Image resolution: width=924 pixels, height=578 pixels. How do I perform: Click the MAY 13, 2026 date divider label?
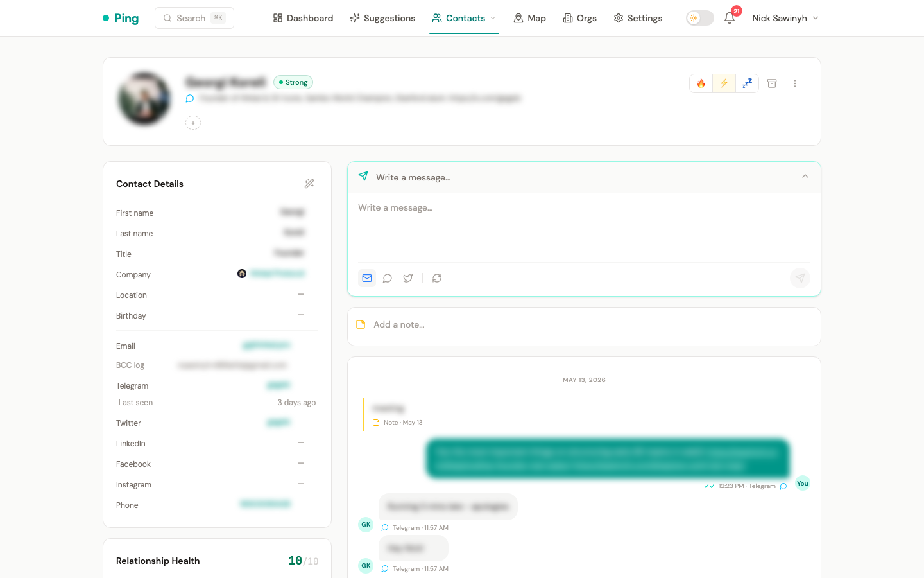click(584, 380)
